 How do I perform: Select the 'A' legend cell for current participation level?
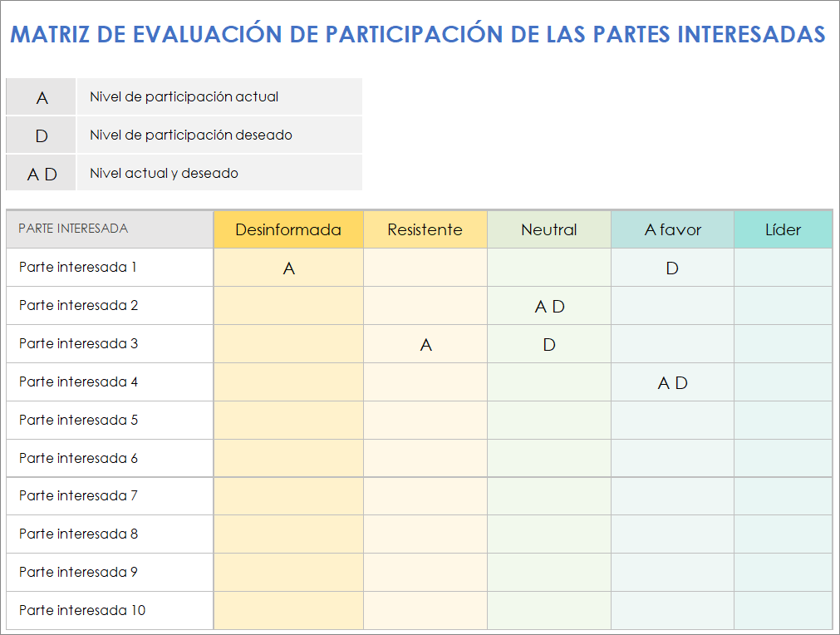click(40, 96)
